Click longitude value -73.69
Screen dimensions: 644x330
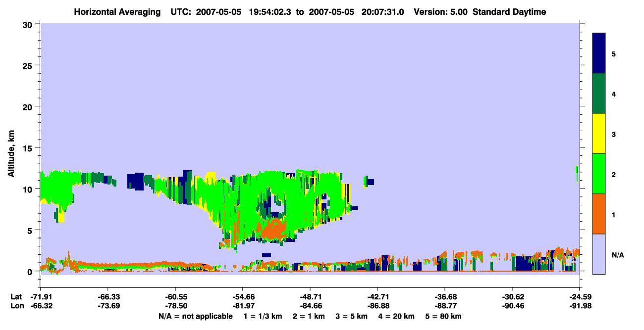tap(107, 306)
